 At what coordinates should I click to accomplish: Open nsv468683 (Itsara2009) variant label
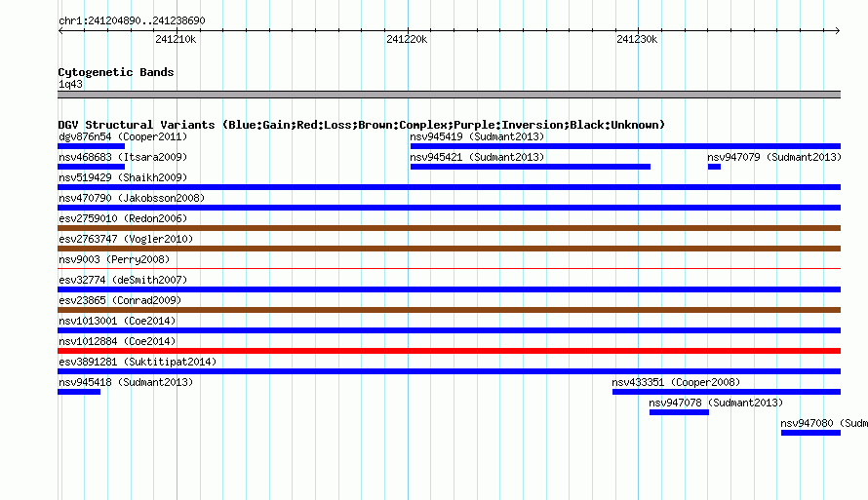pos(123,157)
